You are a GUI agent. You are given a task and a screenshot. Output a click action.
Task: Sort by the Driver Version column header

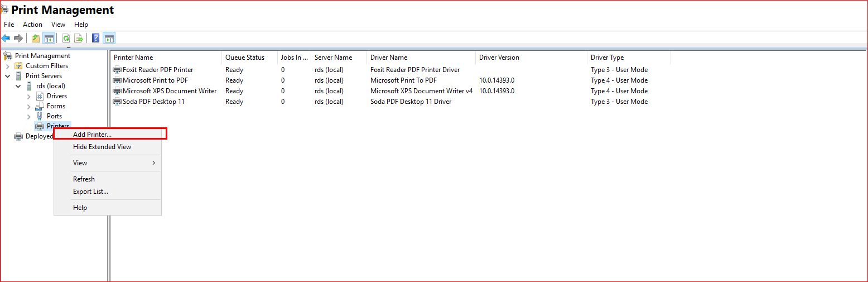click(x=532, y=58)
